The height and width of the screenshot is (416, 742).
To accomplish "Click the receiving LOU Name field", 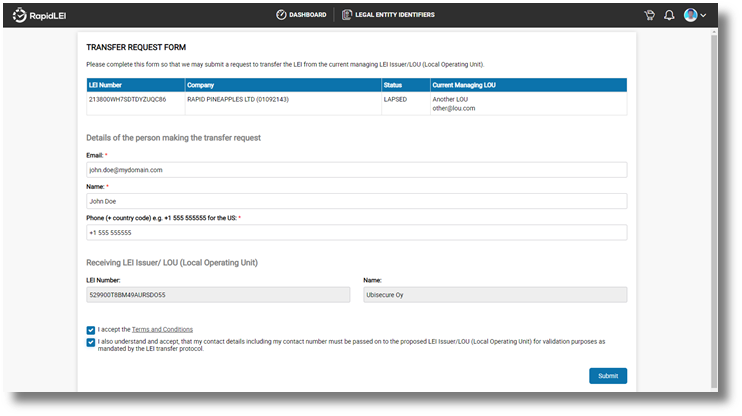I will pos(494,295).
